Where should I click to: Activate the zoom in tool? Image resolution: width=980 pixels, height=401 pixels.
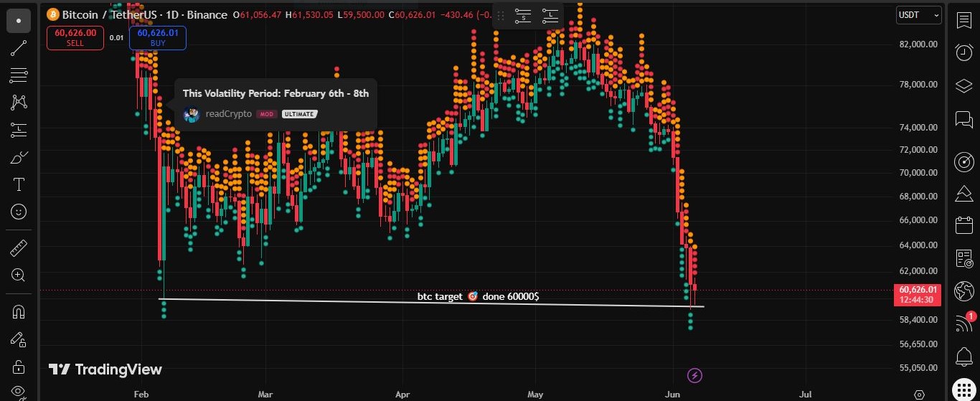(19, 275)
